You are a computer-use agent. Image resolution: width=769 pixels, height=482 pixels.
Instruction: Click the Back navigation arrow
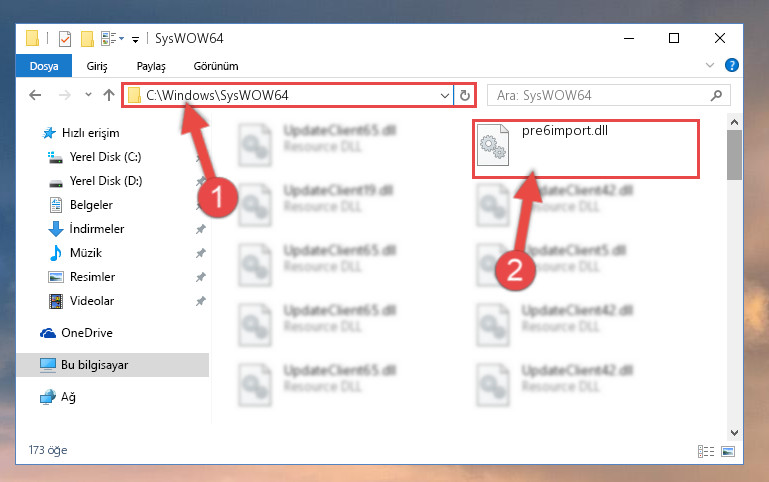(35, 95)
